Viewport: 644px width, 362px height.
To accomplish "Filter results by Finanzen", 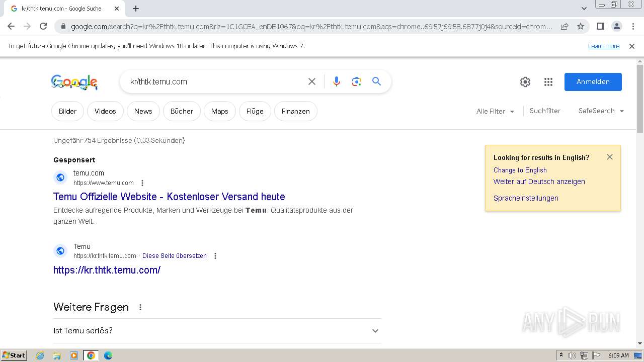I will (x=295, y=111).
